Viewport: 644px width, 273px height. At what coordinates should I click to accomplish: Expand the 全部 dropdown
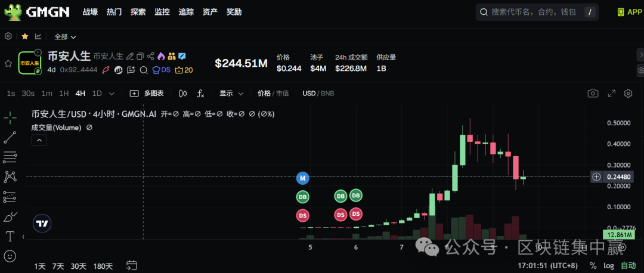tap(66, 36)
